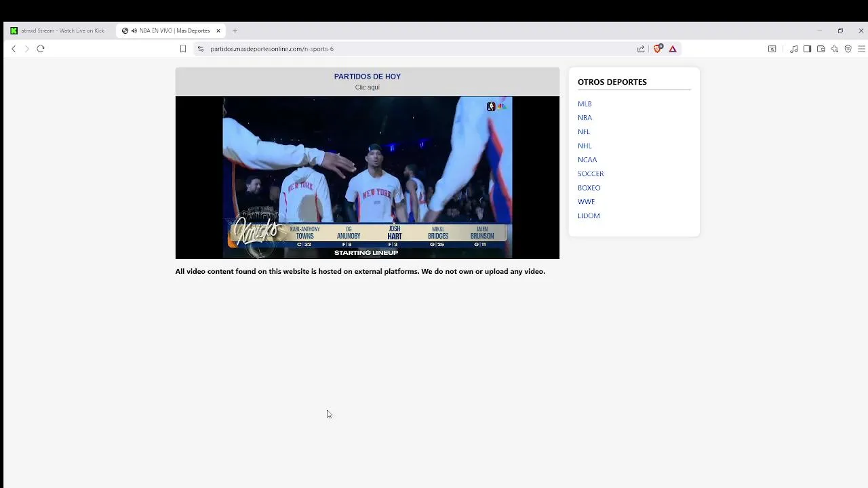This screenshot has height=488, width=868.
Task: Open the media playlist music-note icon
Action: pos(793,49)
